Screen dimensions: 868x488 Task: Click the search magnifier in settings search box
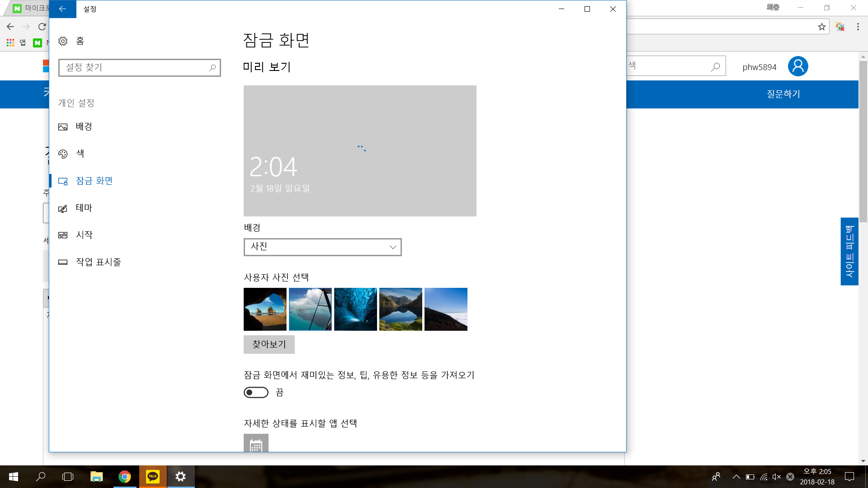tap(212, 68)
